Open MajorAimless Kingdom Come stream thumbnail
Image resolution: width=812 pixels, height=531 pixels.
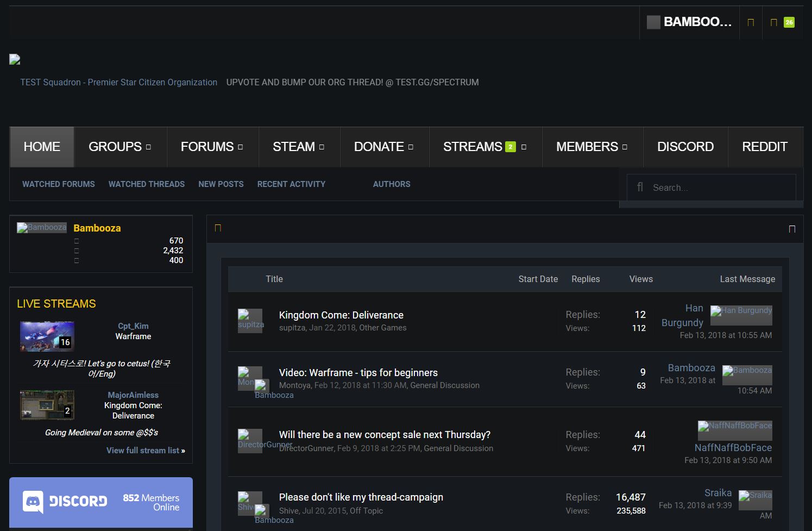point(47,405)
